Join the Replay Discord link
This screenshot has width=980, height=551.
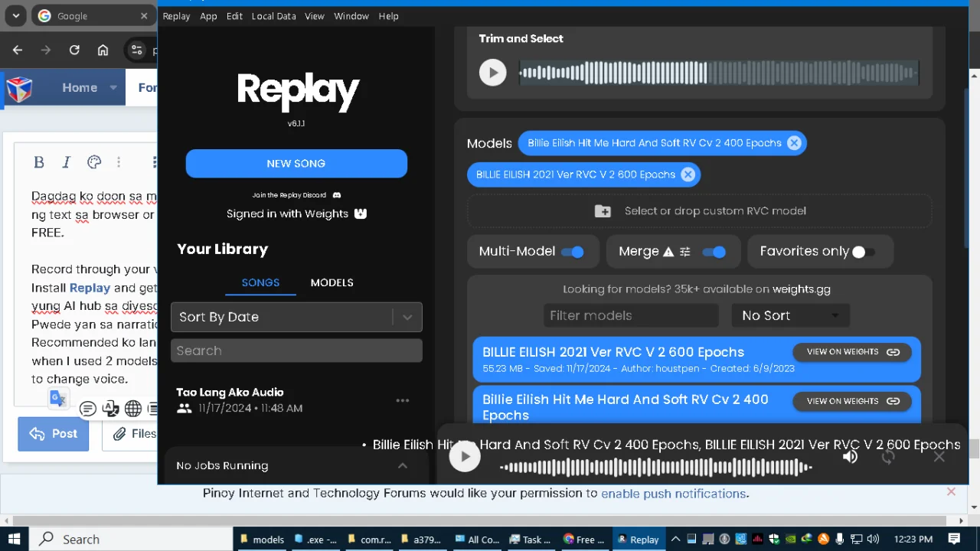296,195
